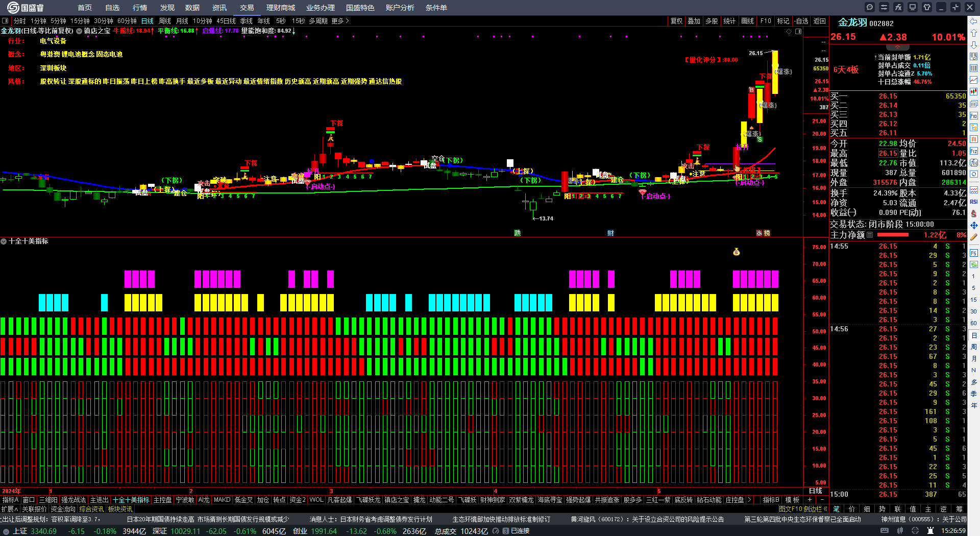980x536 pixels.
Task: Toggle the 逆 button in bottom-right row
Action: (943, 509)
